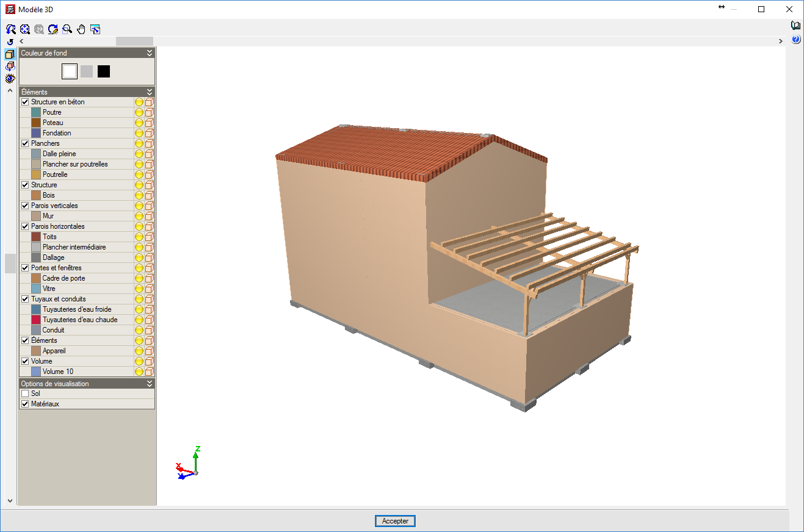Click the left vertical scrollbar thumb
The height and width of the screenshot is (532, 804).
point(10,264)
